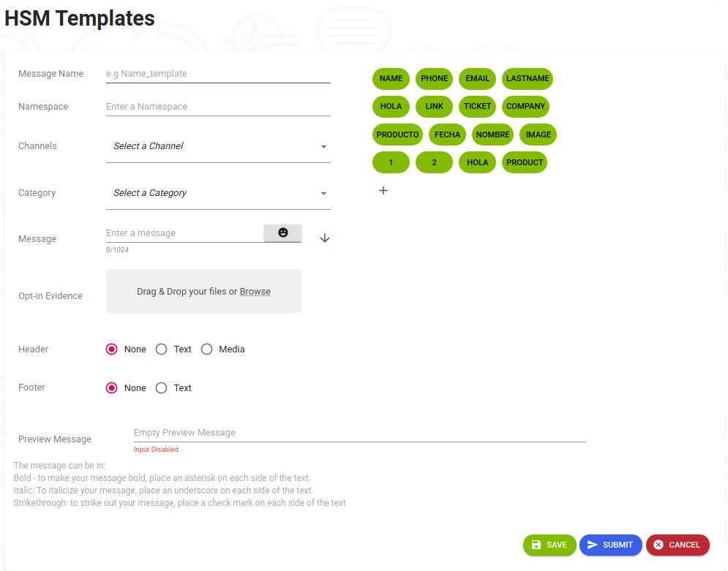
Task: Insert the PRODUCTO variable chip
Action: 397,135
